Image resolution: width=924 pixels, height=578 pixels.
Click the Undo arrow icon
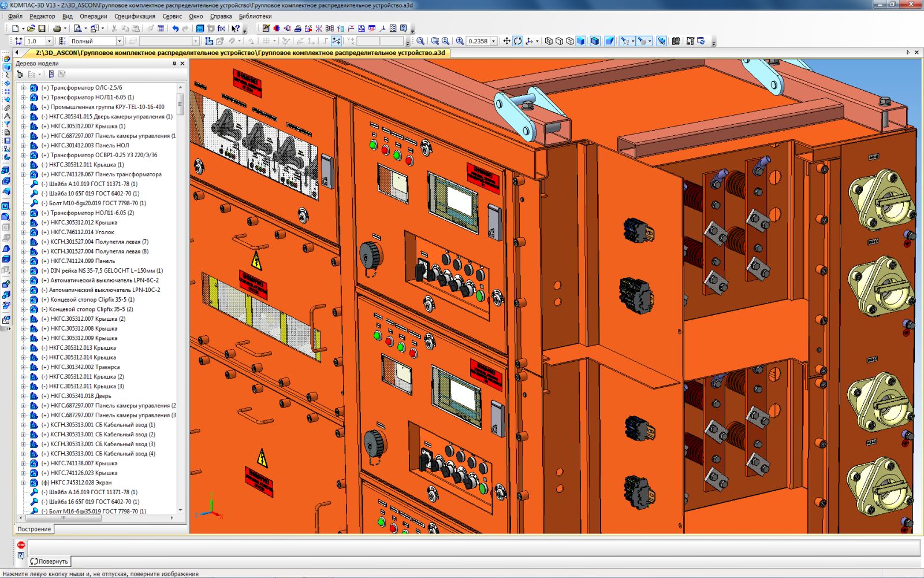(x=175, y=28)
